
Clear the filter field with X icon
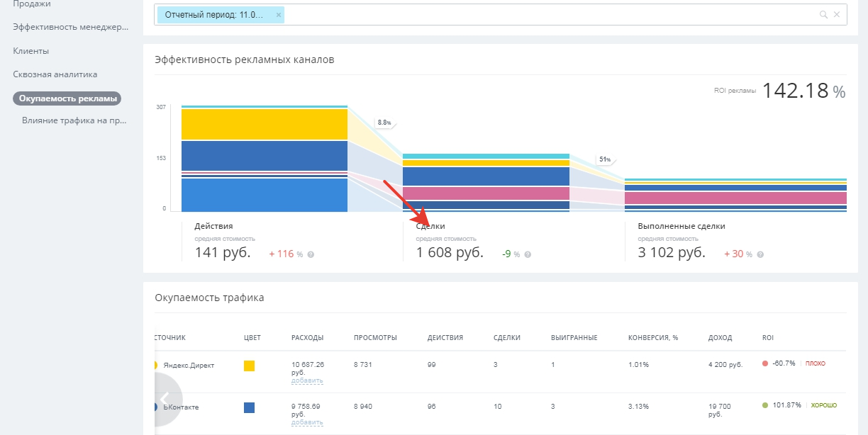pos(837,14)
